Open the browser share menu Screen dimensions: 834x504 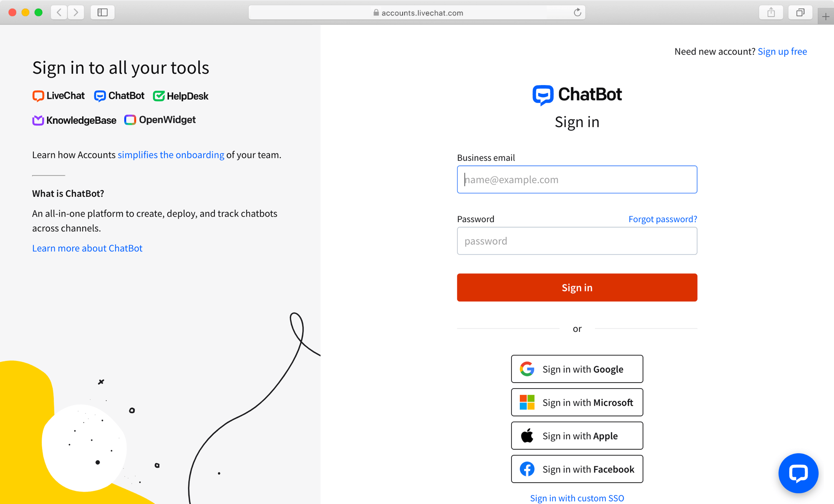point(773,11)
